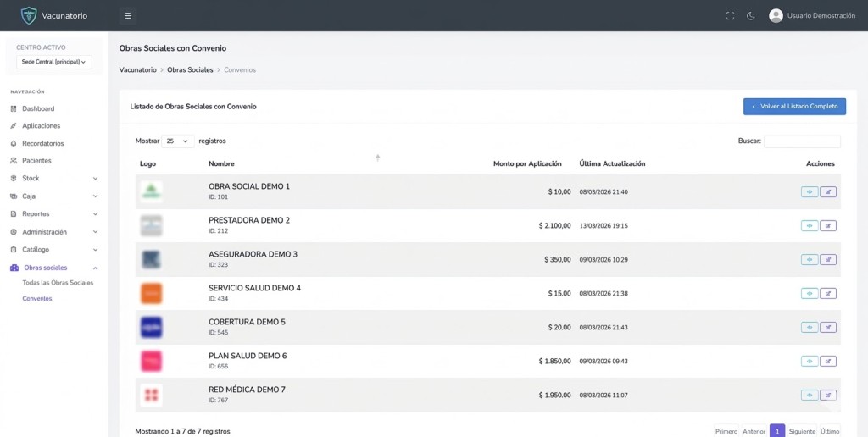The width and height of the screenshot is (868, 437).
Task: Select Todas las Obras Sociales submenu item
Action: pyautogui.click(x=58, y=283)
